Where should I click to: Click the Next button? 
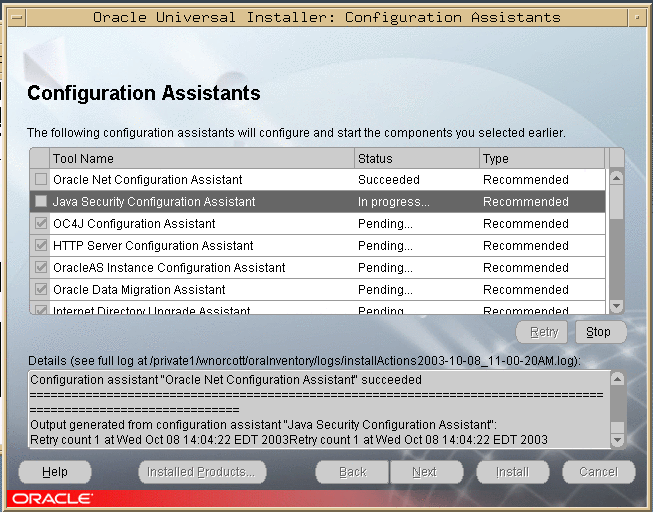[426, 472]
